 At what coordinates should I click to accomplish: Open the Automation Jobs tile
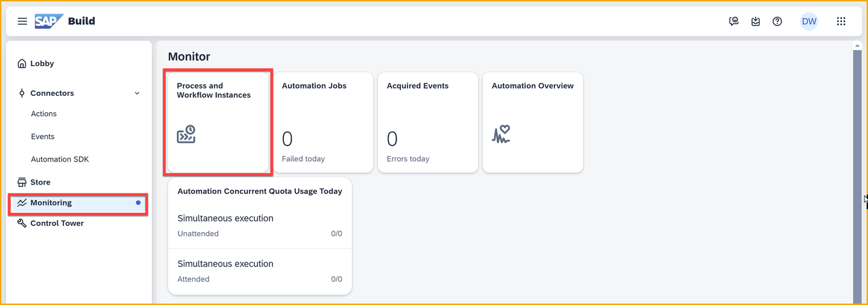[x=322, y=122]
